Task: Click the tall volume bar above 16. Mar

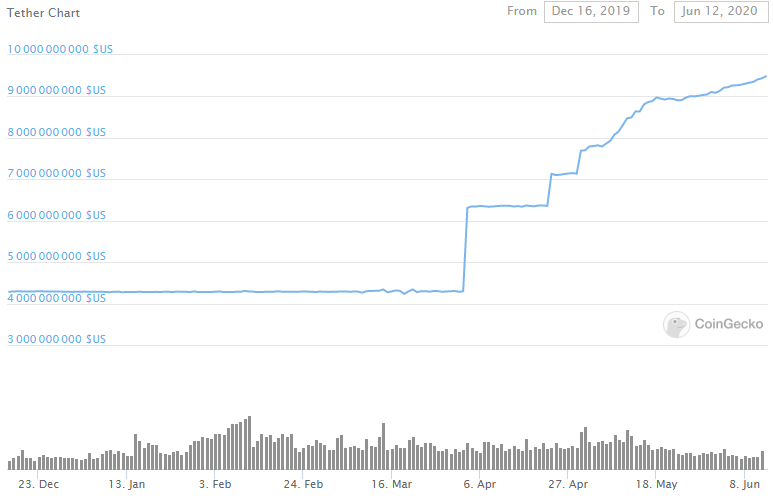Action: click(x=384, y=446)
